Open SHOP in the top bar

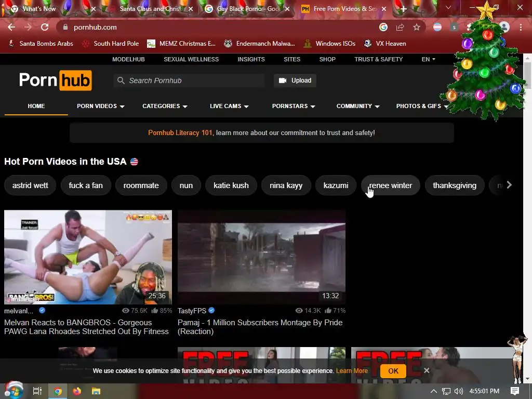(327, 59)
